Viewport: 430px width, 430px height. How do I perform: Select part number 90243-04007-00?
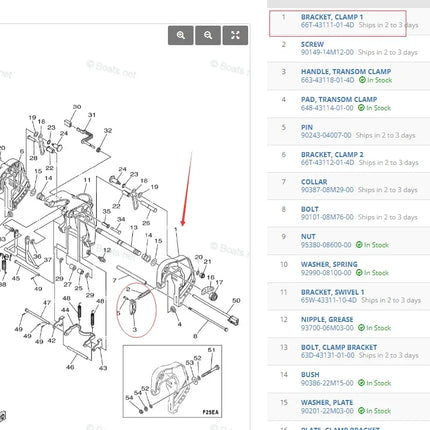(326, 135)
